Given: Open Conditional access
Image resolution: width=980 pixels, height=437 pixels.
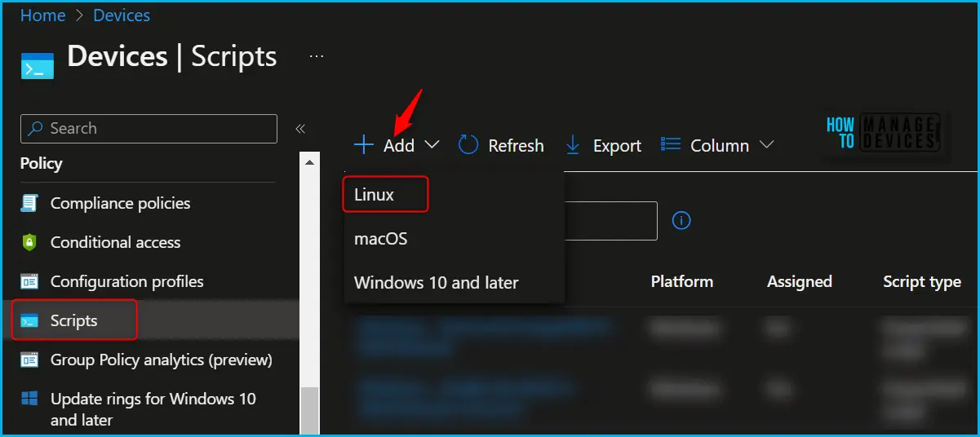Looking at the screenshot, I should (x=115, y=242).
